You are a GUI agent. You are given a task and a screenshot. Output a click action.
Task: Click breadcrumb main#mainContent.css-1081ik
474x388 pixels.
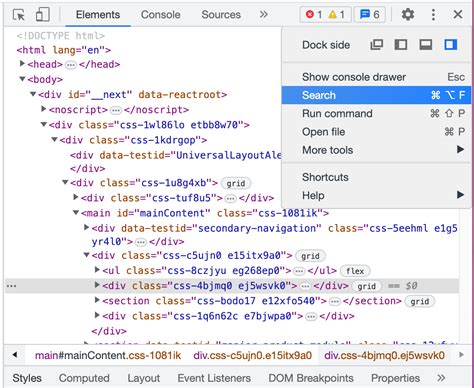tap(108, 355)
